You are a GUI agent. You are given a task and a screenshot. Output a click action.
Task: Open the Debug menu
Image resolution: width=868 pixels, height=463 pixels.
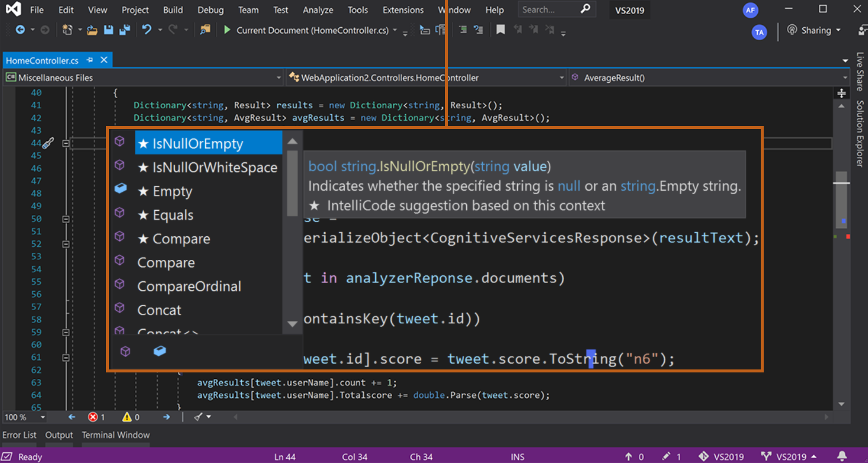coord(211,9)
